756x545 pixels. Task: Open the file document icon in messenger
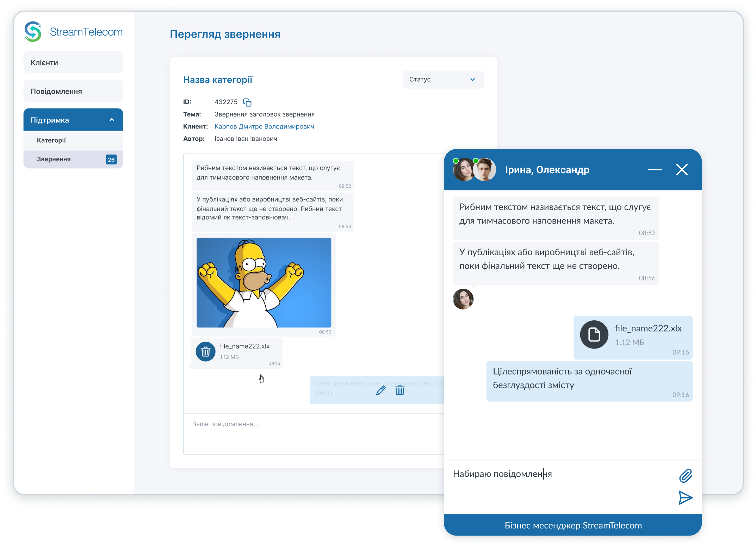(594, 334)
